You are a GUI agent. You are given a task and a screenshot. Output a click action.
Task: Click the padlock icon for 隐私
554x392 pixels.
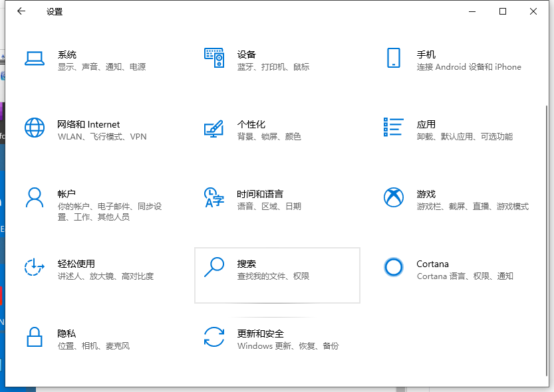35,337
